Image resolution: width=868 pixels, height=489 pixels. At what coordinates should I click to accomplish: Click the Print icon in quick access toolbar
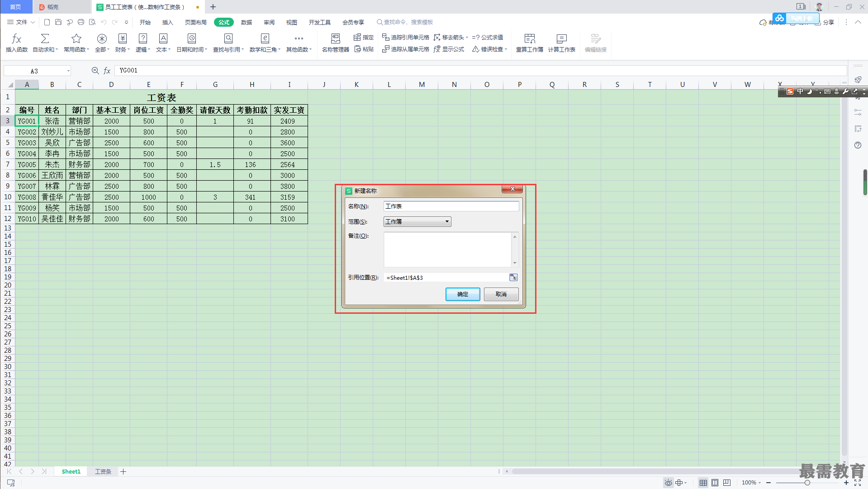pyautogui.click(x=81, y=22)
